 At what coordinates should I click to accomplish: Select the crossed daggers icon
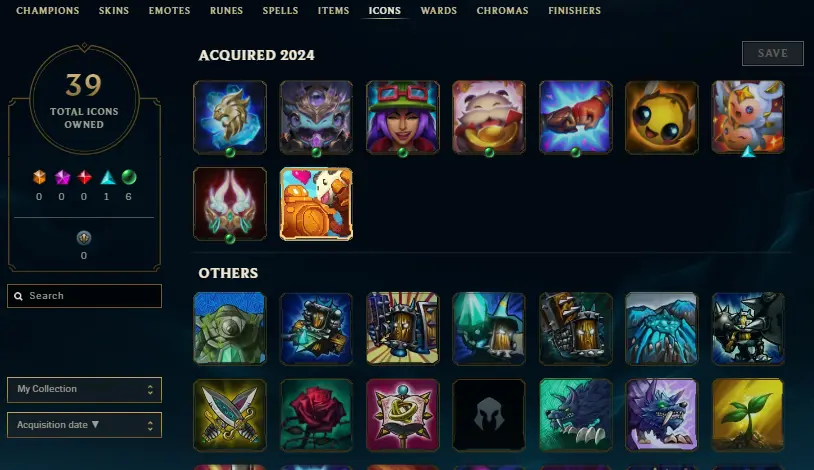pyautogui.click(x=230, y=414)
